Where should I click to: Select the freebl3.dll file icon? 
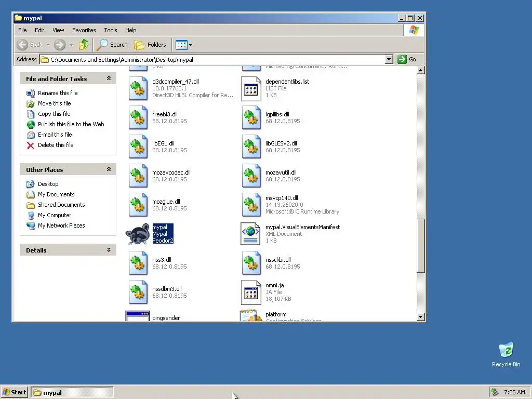(x=138, y=118)
